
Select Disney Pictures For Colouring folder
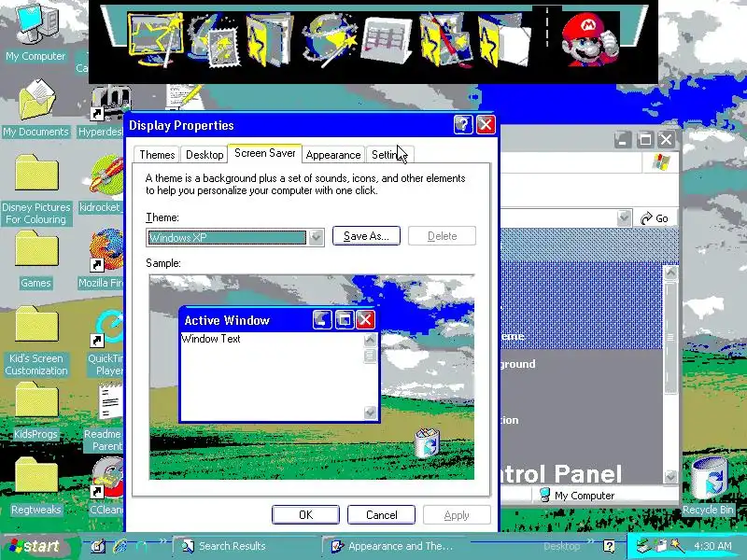click(x=36, y=189)
